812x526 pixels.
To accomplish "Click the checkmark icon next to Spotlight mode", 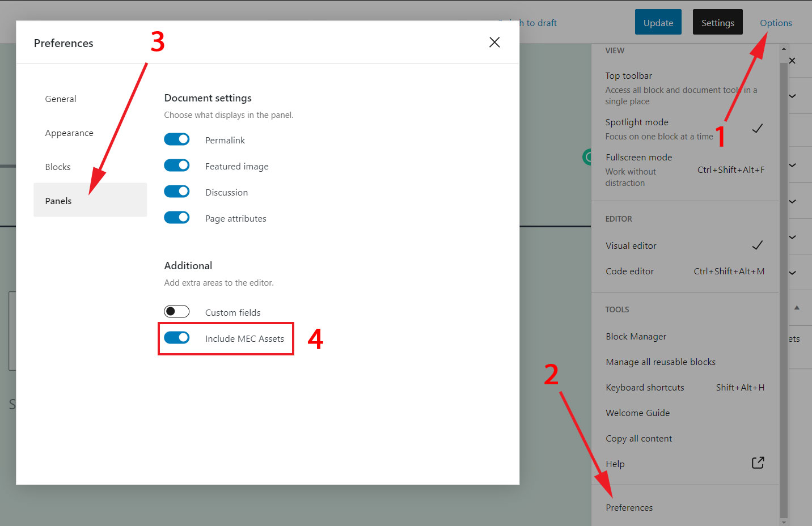I will click(x=757, y=129).
